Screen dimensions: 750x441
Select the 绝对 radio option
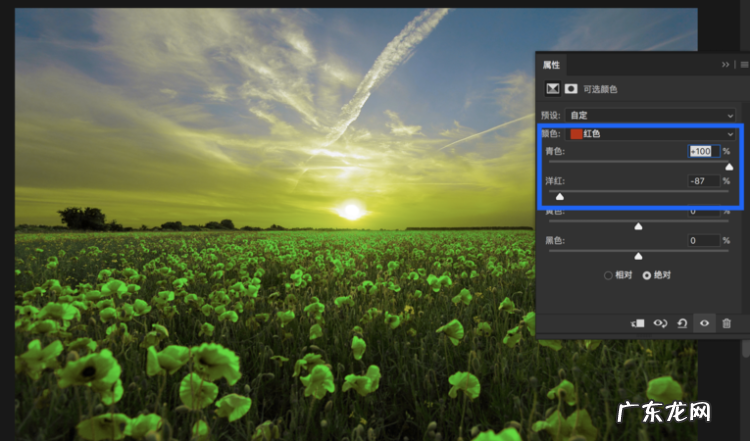pos(647,275)
